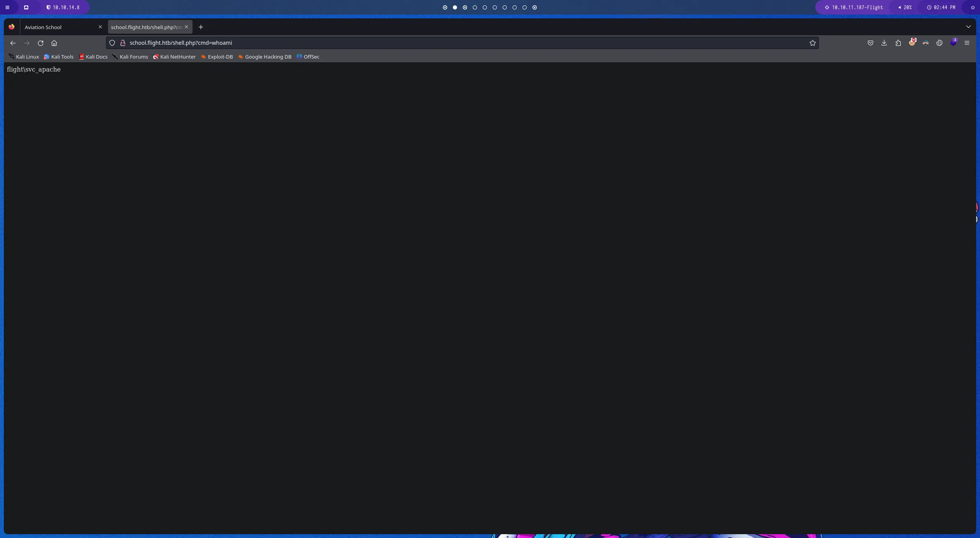Open the applications grid in the top panel
Viewport: 980px width, 538px height.
coord(7,7)
